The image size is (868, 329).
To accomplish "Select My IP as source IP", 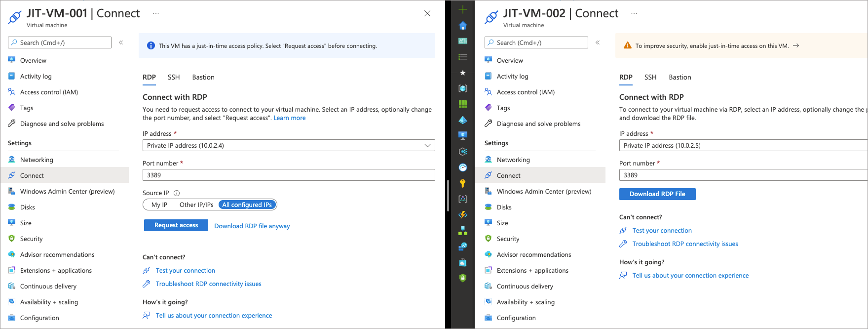I will (159, 205).
